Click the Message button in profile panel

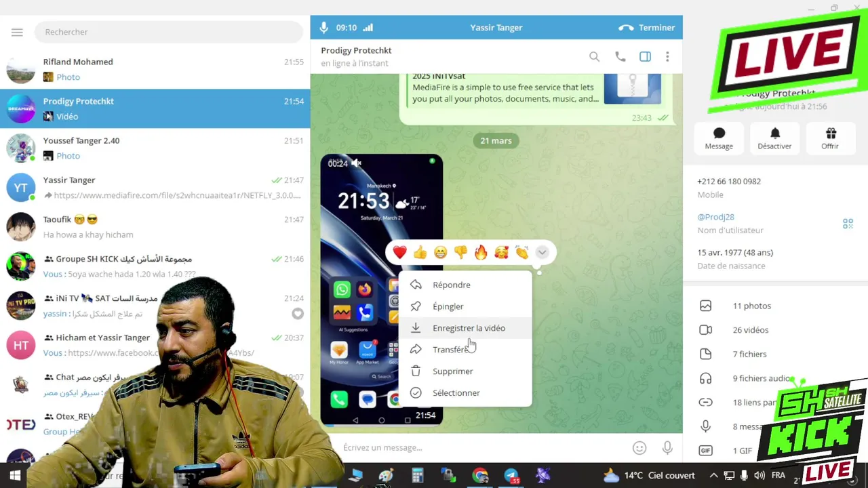click(x=719, y=138)
